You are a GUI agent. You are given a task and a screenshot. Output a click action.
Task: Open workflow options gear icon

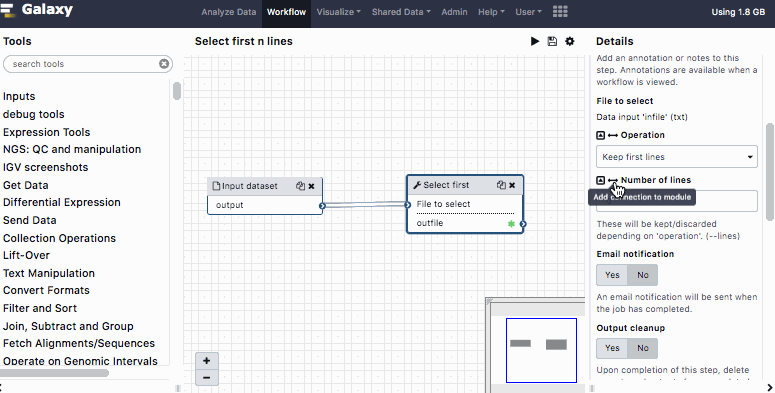(x=570, y=42)
